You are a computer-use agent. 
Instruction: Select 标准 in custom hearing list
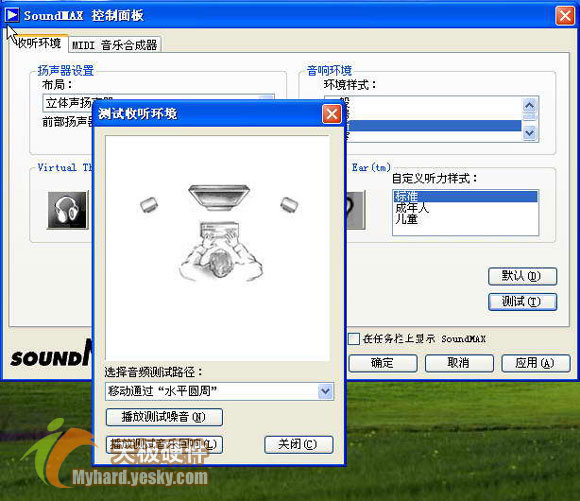click(465, 196)
